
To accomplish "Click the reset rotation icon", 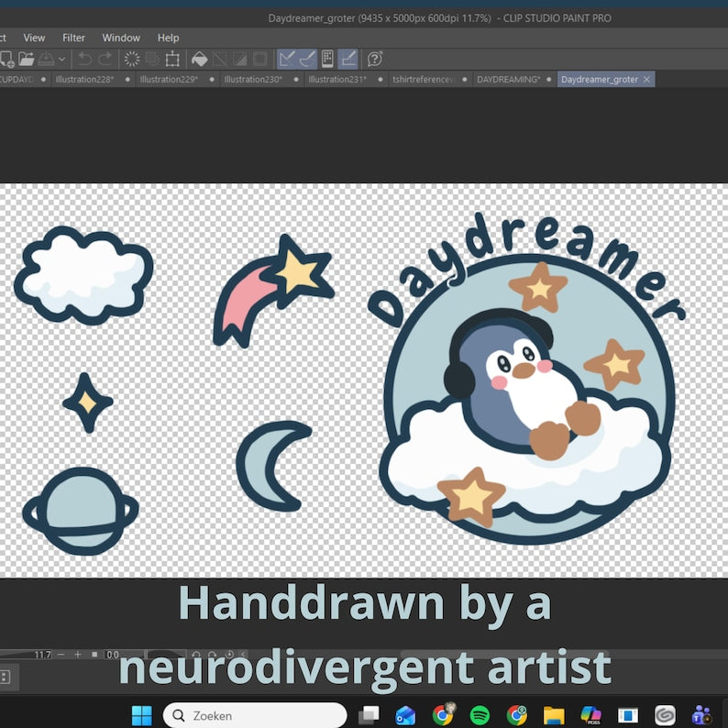I will coord(229,655).
